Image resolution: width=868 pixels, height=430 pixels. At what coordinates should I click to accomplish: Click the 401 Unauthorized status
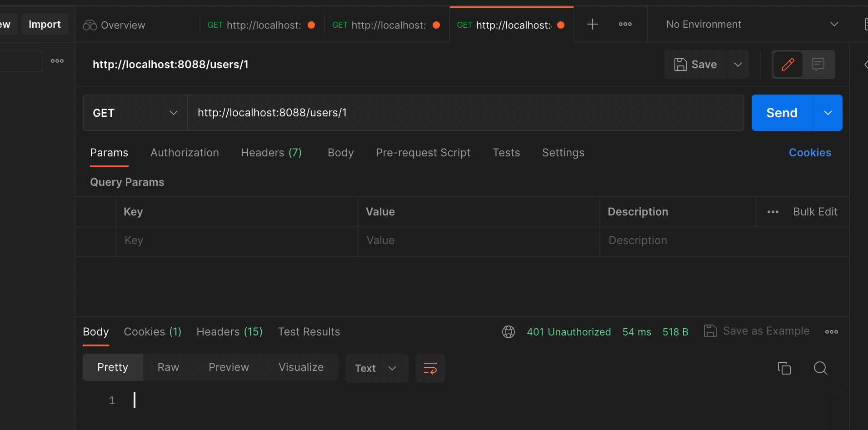coord(569,332)
